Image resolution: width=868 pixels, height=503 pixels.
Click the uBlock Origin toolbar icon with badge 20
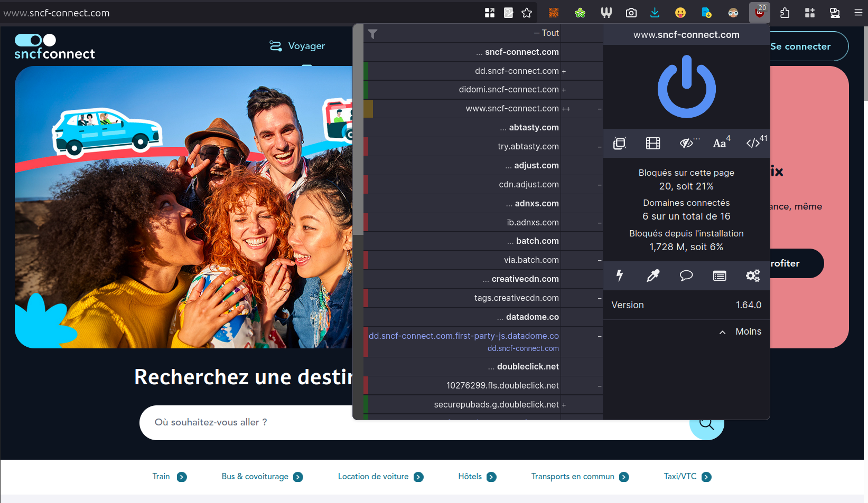tap(759, 13)
